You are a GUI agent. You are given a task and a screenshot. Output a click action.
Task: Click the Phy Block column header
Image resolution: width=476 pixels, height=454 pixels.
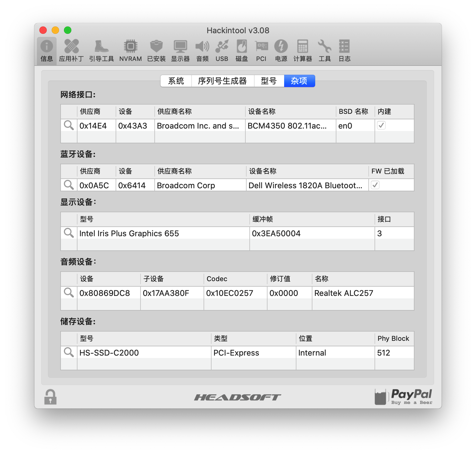tap(394, 339)
